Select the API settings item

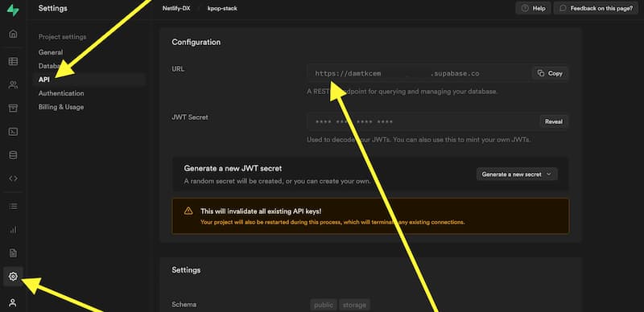89,80
